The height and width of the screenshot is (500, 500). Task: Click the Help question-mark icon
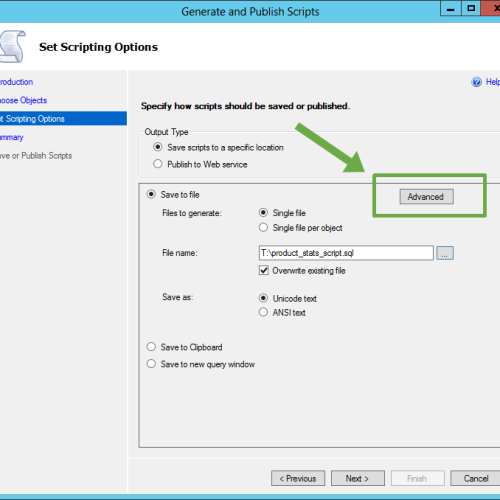tap(476, 82)
